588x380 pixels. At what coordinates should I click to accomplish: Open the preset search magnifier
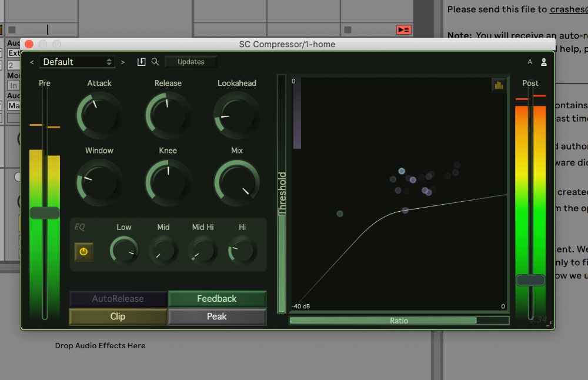pyautogui.click(x=155, y=62)
